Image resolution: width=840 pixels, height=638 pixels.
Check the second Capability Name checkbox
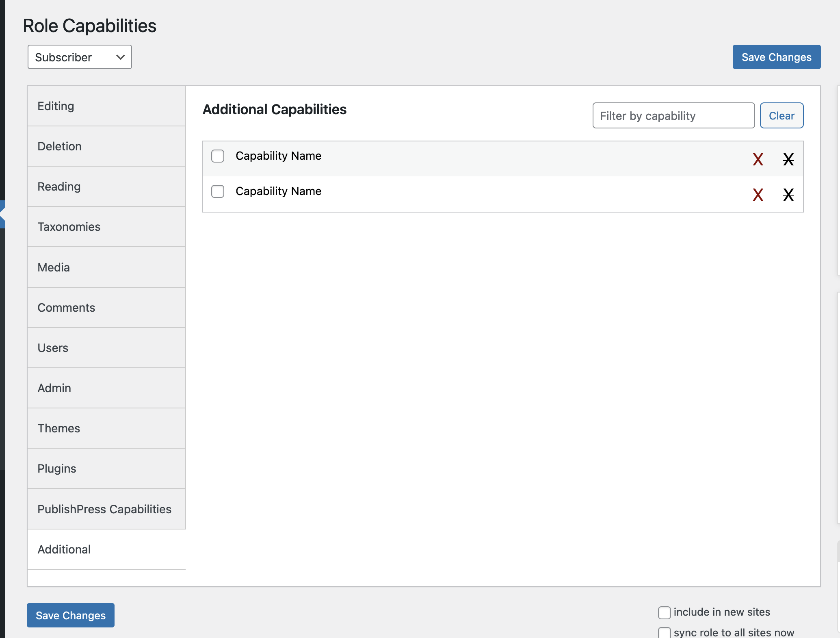coord(217,191)
